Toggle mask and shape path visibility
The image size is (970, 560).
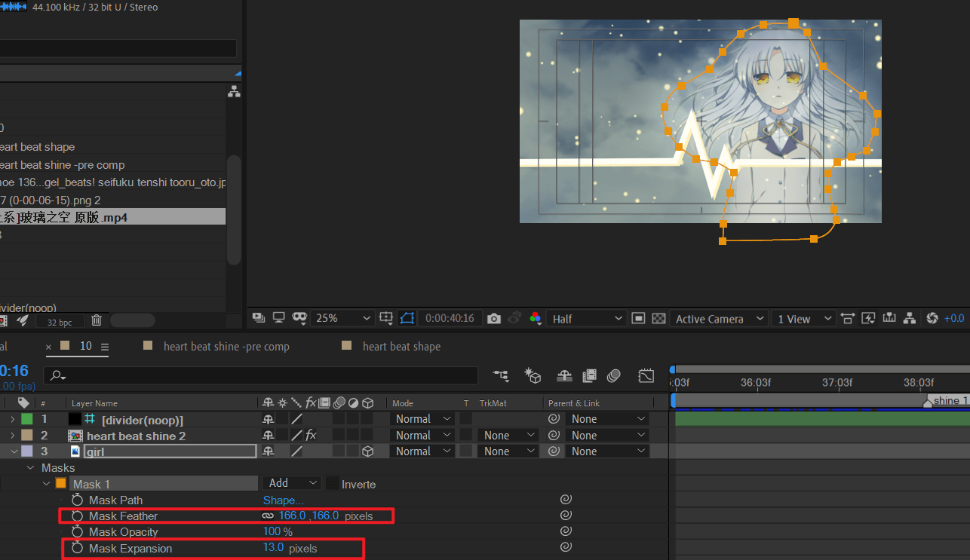pos(407,318)
